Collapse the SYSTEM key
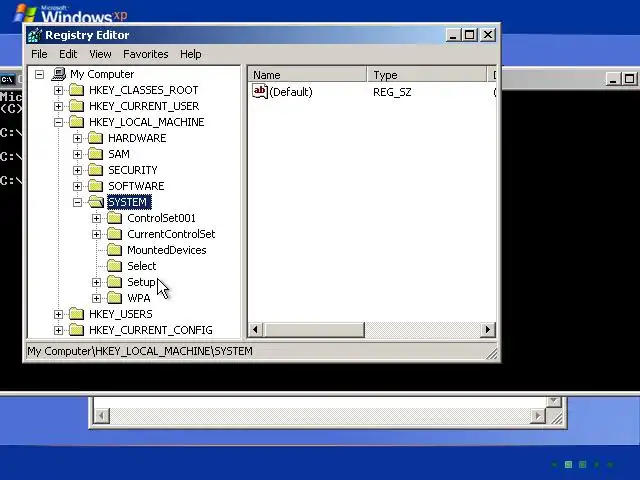 [x=78, y=202]
